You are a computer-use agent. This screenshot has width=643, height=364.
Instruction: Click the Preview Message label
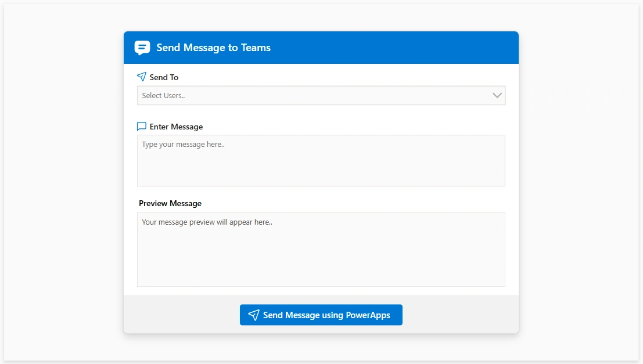pos(170,203)
